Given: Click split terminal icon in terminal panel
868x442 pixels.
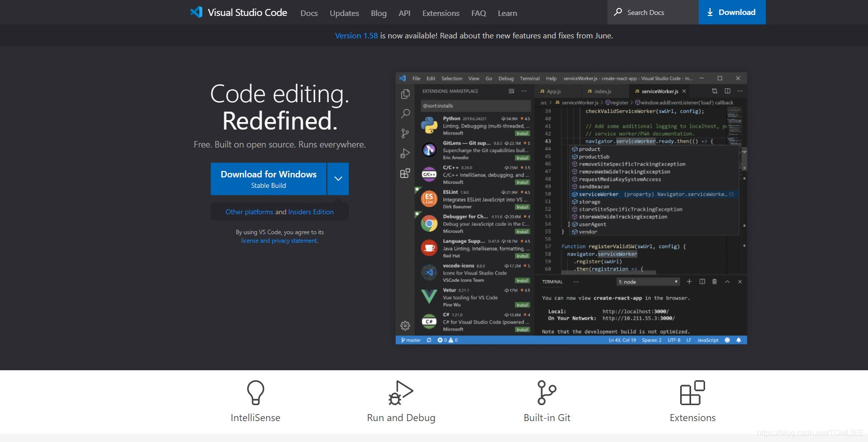Looking at the screenshot, I should (x=702, y=282).
